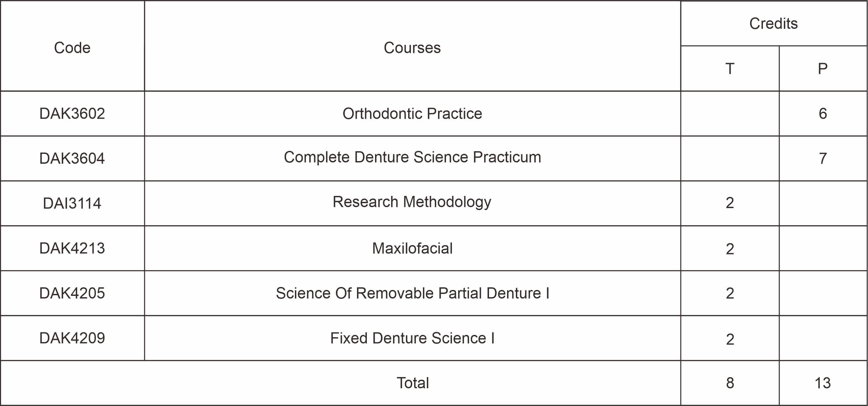Select course code DAK3604

coord(72,158)
